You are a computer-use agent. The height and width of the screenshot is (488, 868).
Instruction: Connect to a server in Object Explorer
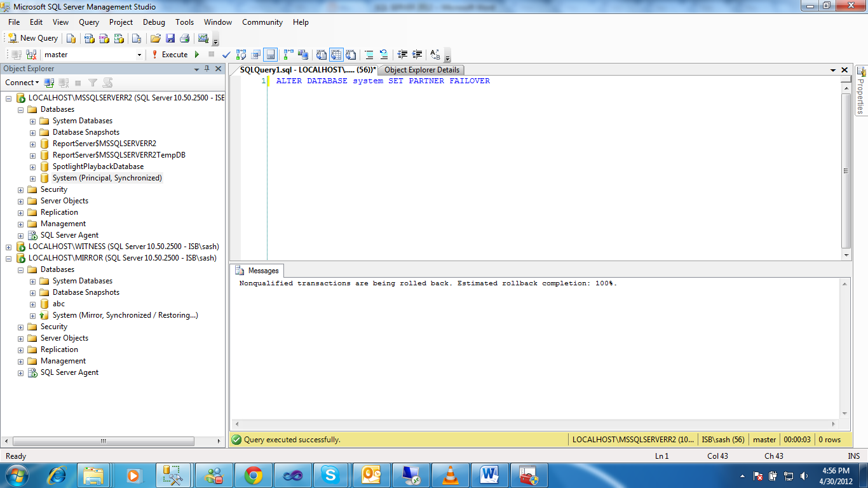pos(20,83)
